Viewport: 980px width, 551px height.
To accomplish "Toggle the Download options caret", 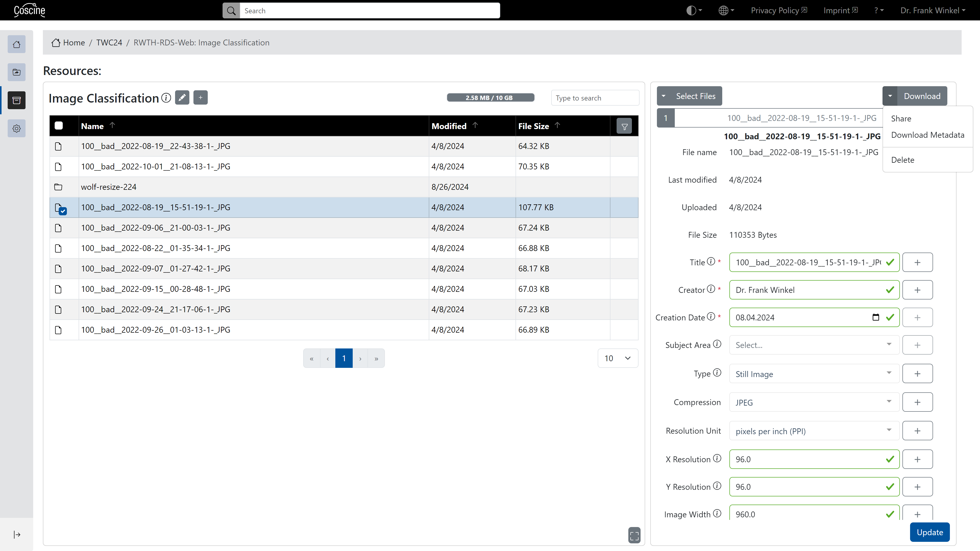I will pyautogui.click(x=890, y=96).
